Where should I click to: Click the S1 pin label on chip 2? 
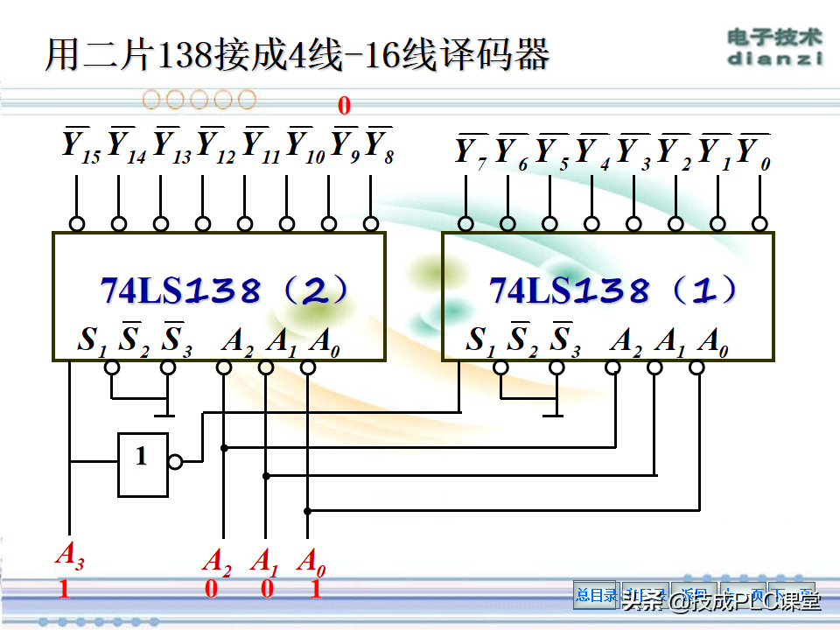coord(92,341)
